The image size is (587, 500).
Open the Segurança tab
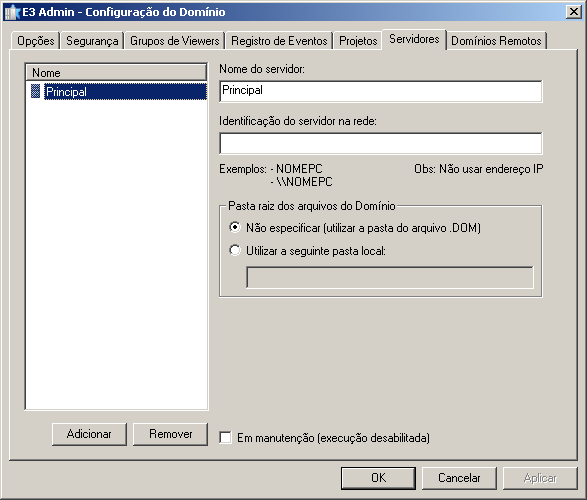(92, 40)
